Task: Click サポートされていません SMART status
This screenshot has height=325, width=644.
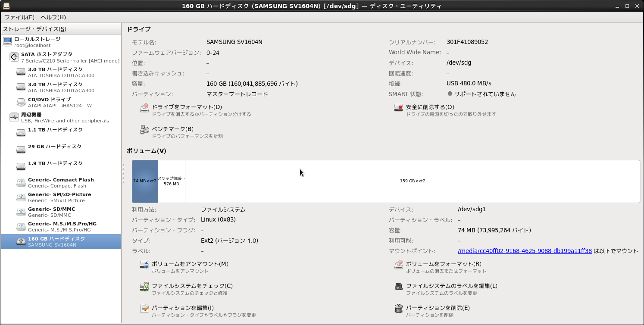Action: pos(485,94)
